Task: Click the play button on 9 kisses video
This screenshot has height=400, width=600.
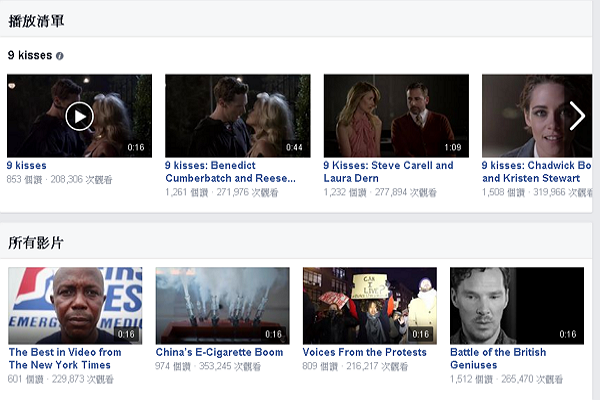Action: pyautogui.click(x=80, y=116)
